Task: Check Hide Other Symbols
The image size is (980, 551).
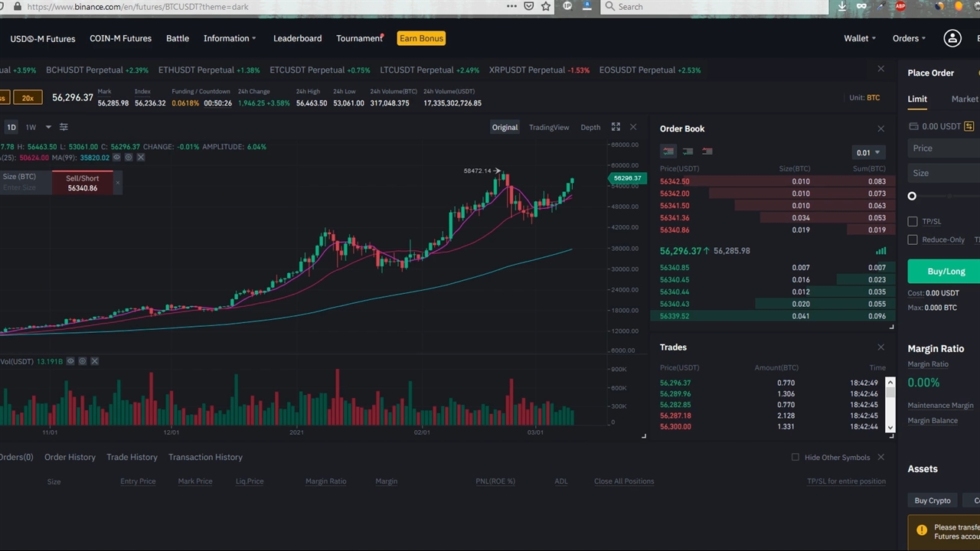Action: tap(795, 458)
